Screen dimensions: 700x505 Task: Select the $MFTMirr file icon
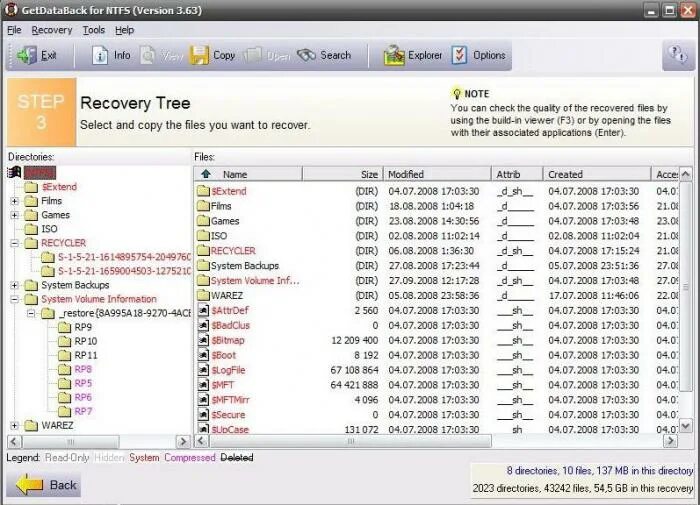203,400
